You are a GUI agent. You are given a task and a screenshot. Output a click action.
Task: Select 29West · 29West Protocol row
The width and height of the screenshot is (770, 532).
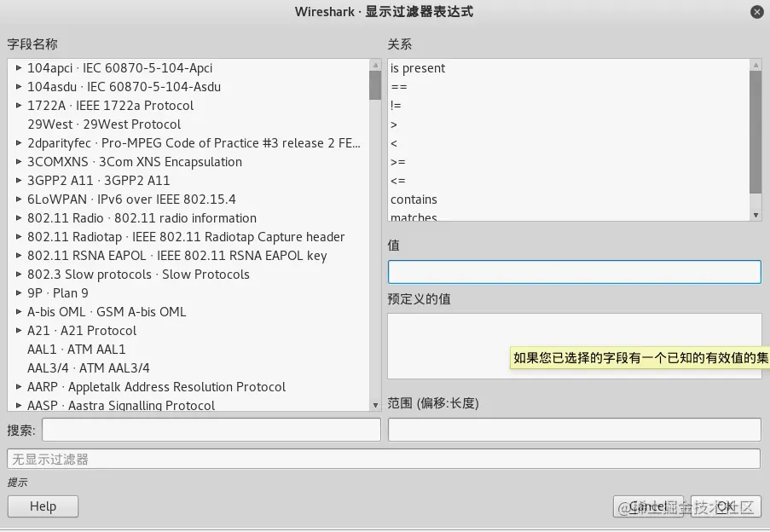point(188,124)
